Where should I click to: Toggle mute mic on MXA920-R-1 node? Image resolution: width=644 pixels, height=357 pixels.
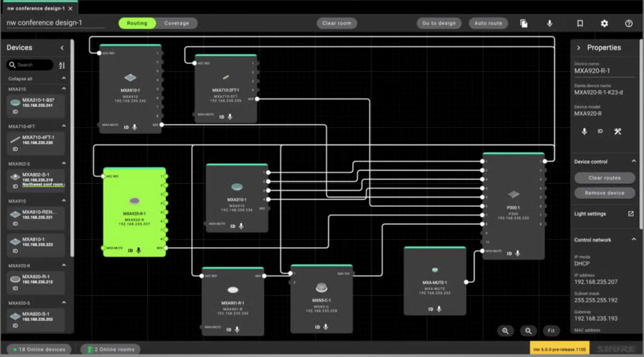(138, 250)
